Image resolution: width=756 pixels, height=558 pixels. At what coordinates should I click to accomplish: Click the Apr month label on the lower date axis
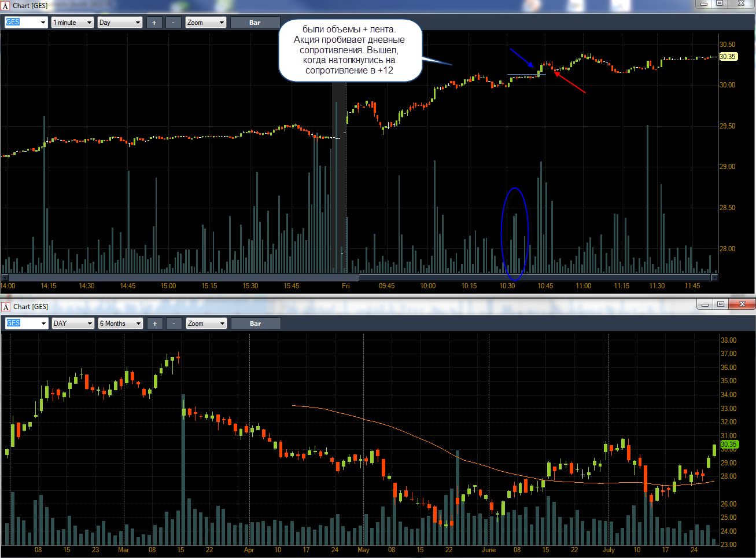point(249,550)
